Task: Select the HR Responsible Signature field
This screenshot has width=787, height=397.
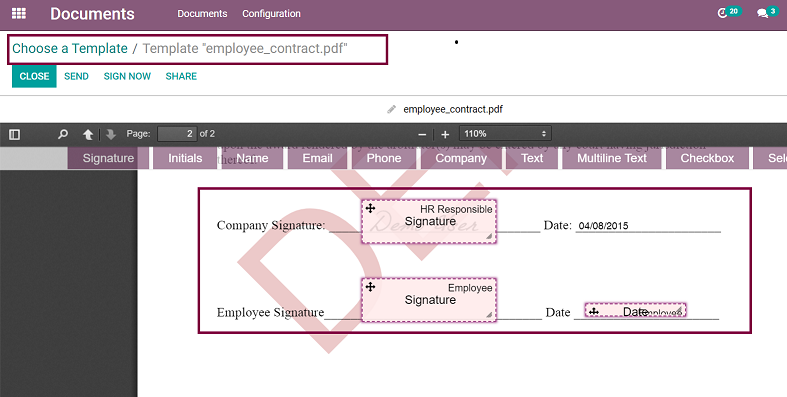Action: [429, 221]
